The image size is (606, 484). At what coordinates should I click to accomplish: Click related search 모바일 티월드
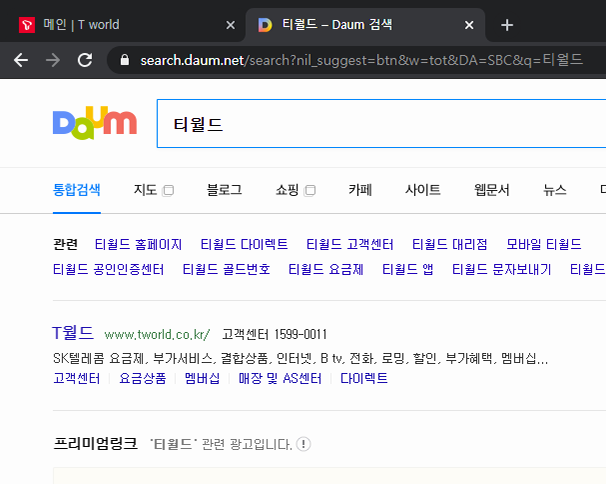[x=544, y=244]
